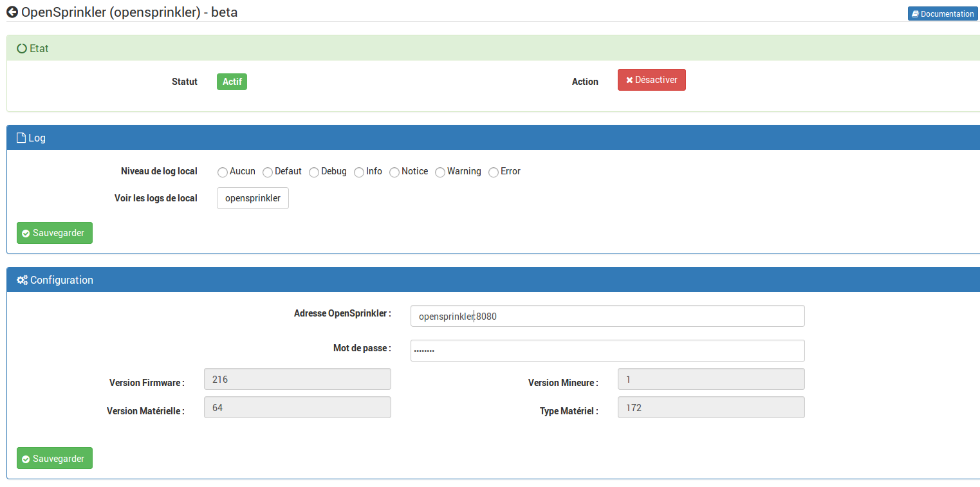The width and height of the screenshot is (980, 487).
Task: Click the Version Mineure field showing 1
Action: tap(711, 379)
